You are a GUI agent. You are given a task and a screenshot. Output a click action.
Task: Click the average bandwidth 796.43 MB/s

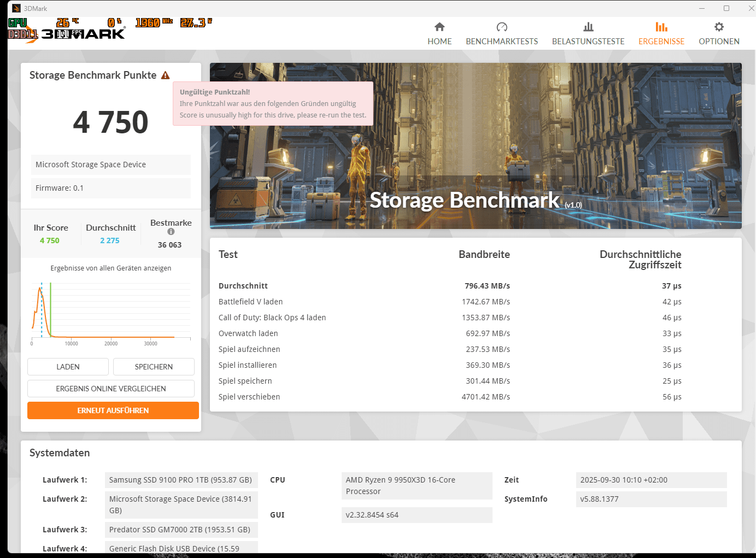click(488, 286)
